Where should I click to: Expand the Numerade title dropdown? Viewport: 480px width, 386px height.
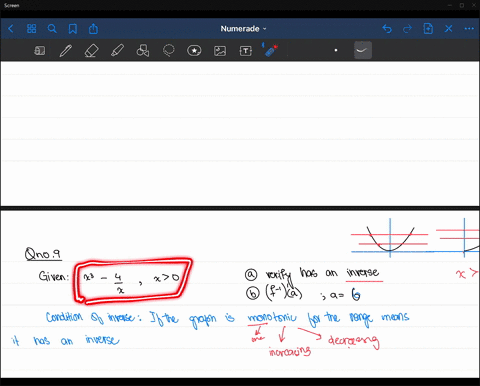pyautogui.click(x=243, y=29)
